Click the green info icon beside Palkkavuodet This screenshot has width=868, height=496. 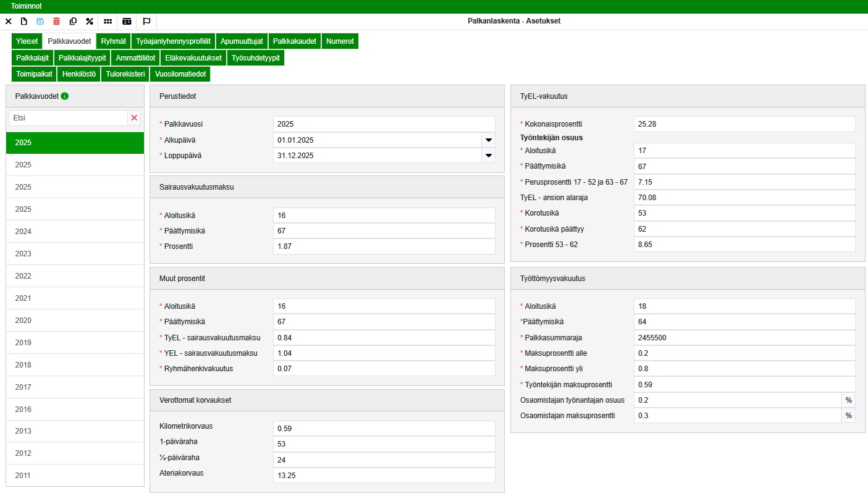65,96
